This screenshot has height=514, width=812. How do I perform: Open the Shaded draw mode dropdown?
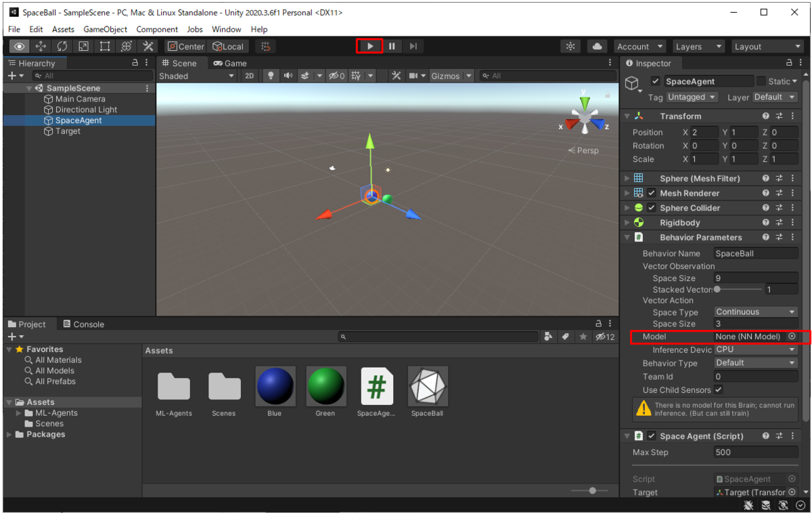pyautogui.click(x=197, y=76)
